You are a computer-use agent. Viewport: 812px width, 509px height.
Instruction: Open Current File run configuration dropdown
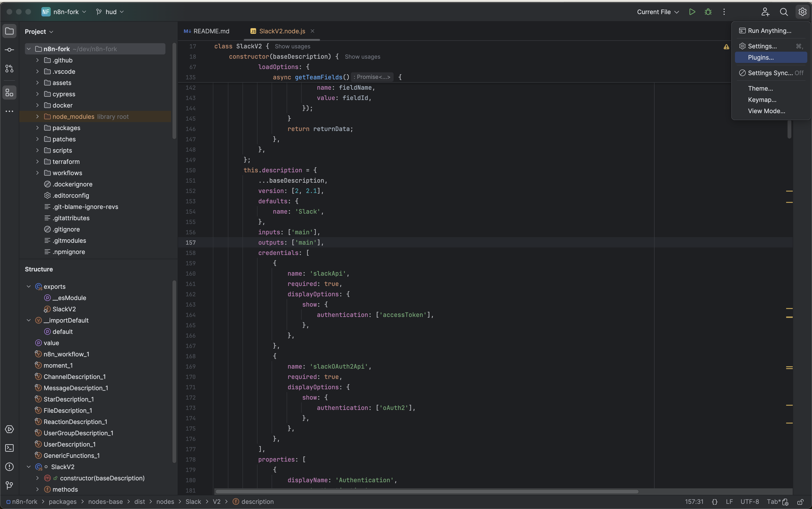click(658, 12)
